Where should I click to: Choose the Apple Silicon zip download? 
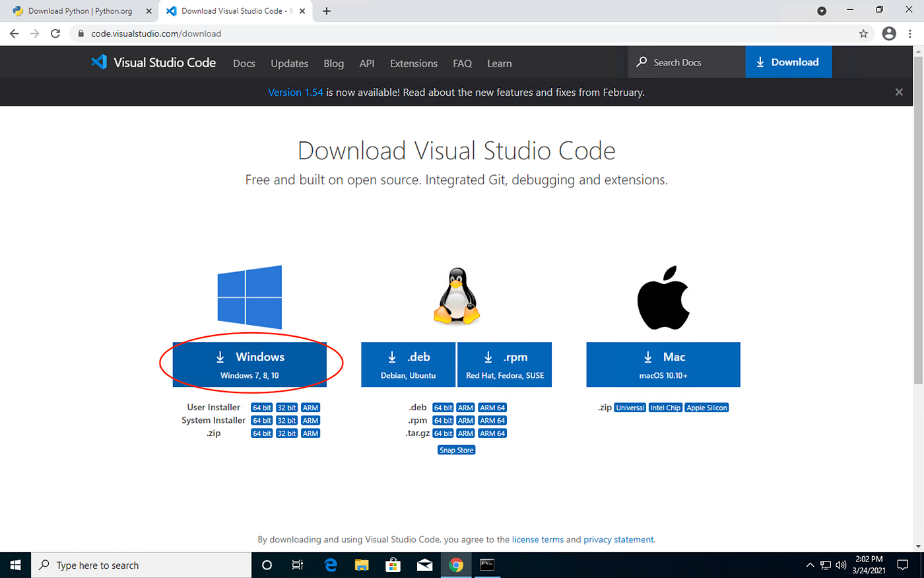pos(706,407)
